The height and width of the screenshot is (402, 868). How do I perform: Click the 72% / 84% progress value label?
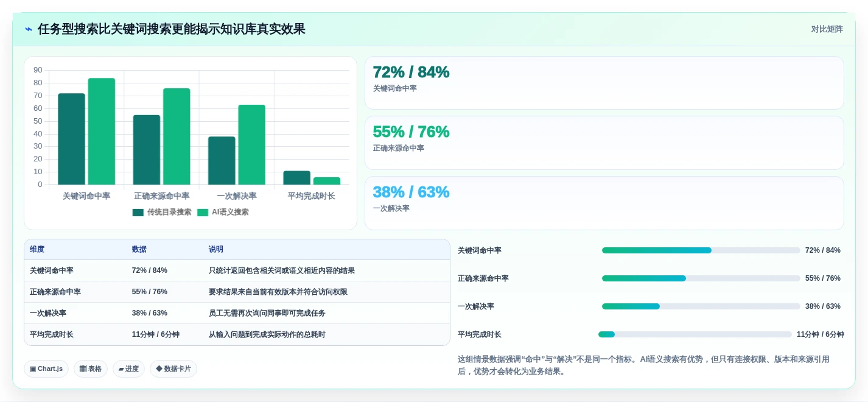823,250
